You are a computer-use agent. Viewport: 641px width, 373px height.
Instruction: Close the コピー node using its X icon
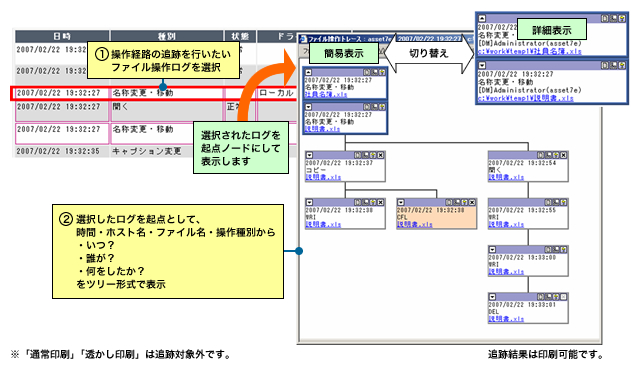pyautogui.click(x=381, y=155)
